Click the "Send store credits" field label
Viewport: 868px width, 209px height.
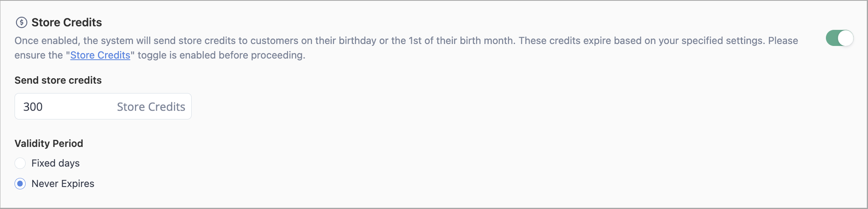(58, 80)
